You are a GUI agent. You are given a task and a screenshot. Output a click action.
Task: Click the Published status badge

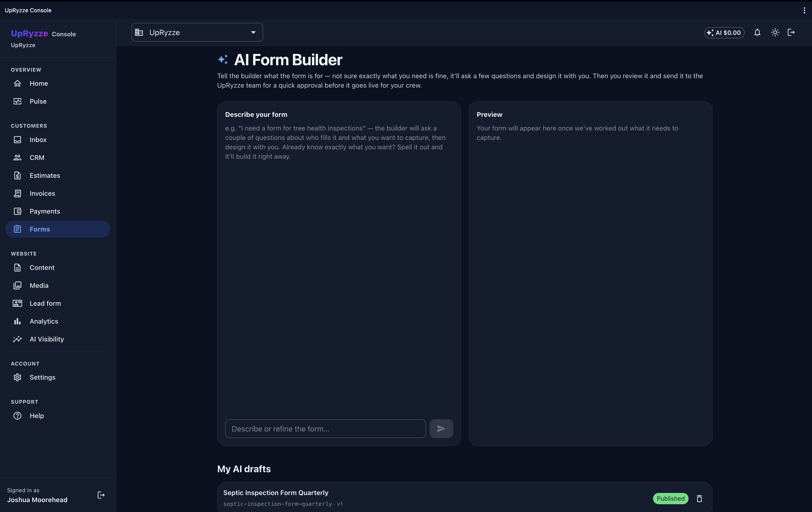pos(670,499)
